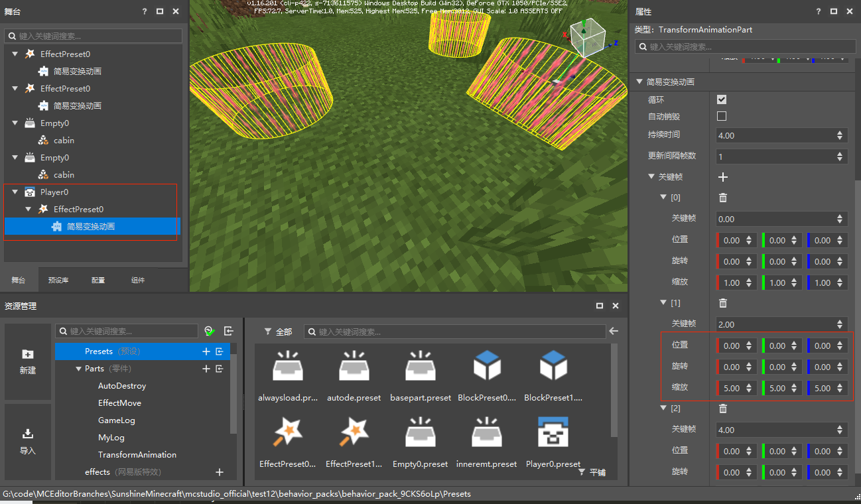Screen dimensions: 861x504
Task: Collapse the Player0 tree node
Action: tap(15, 192)
